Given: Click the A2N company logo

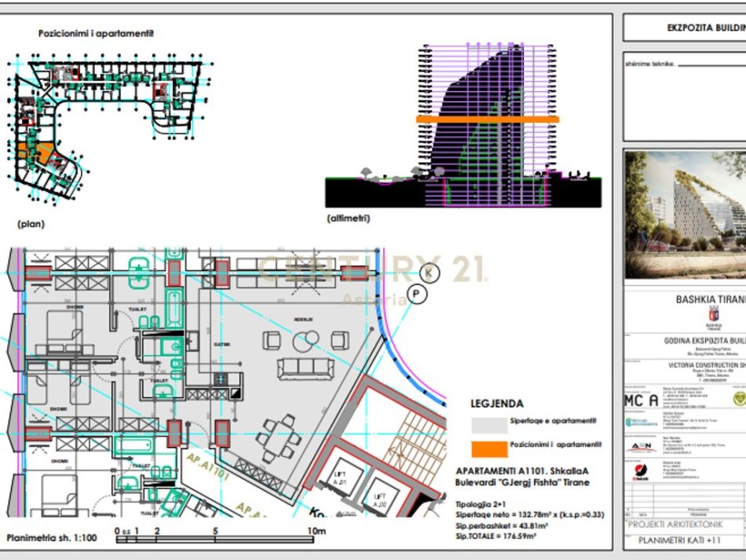Looking at the screenshot, I should coord(640,446).
